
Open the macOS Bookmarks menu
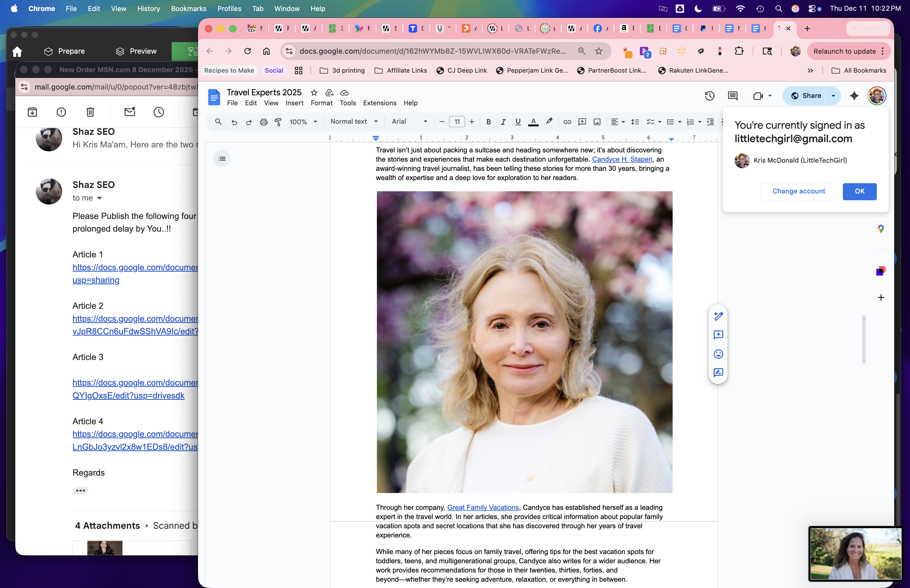pyautogui.click(x=189, y=8)
